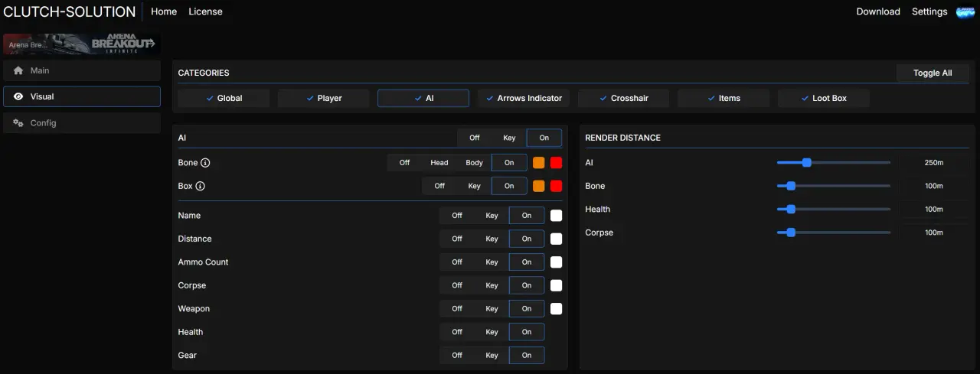Click the Health render distance slider handle
980x374 pixels.
point(791,209)
